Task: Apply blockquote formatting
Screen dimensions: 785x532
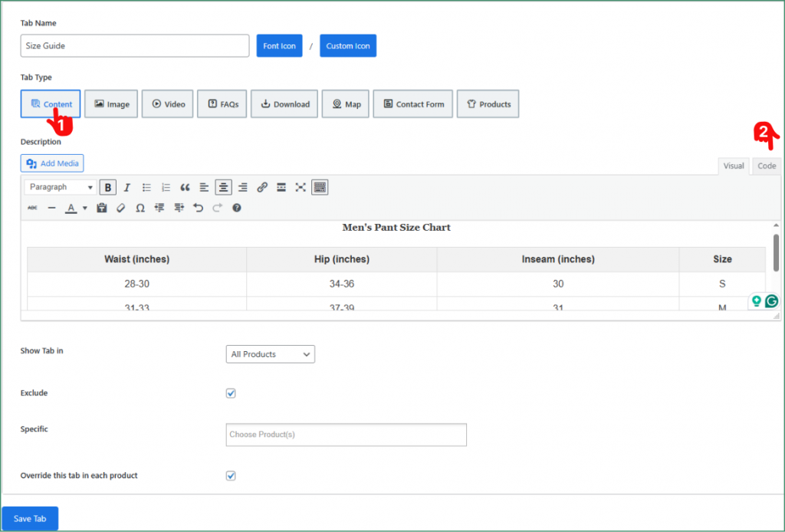Action: pyautogui.click(x=185, y=187)
